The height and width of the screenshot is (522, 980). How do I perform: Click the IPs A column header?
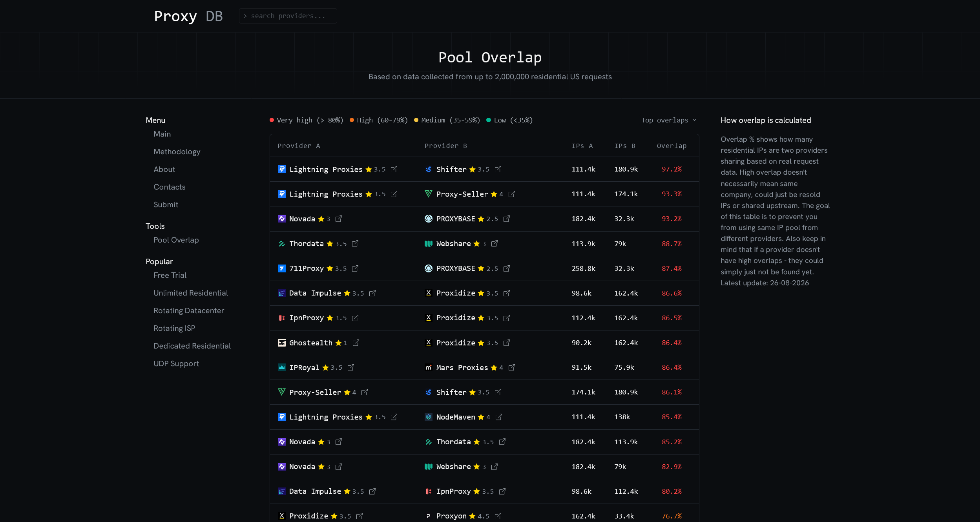582,146
